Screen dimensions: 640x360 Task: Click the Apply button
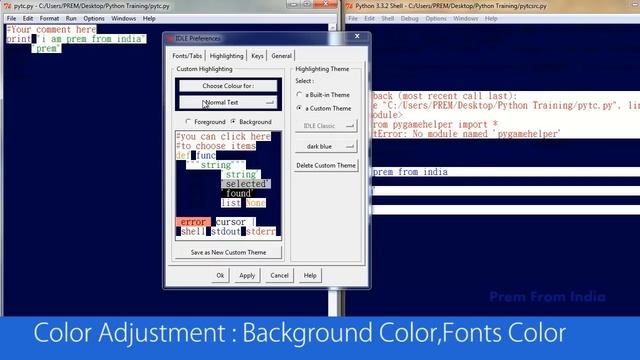click(x=247, y=276)
